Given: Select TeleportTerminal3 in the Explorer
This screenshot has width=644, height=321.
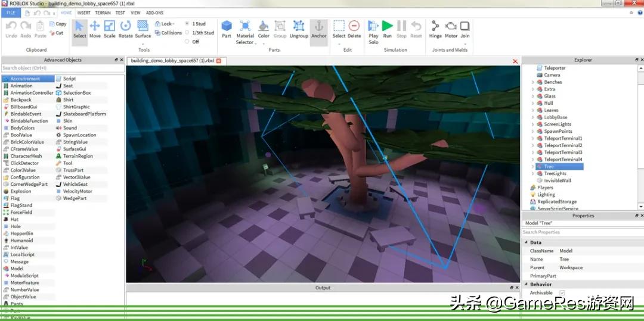Looking at the screenshot, I should coord(563,152).
